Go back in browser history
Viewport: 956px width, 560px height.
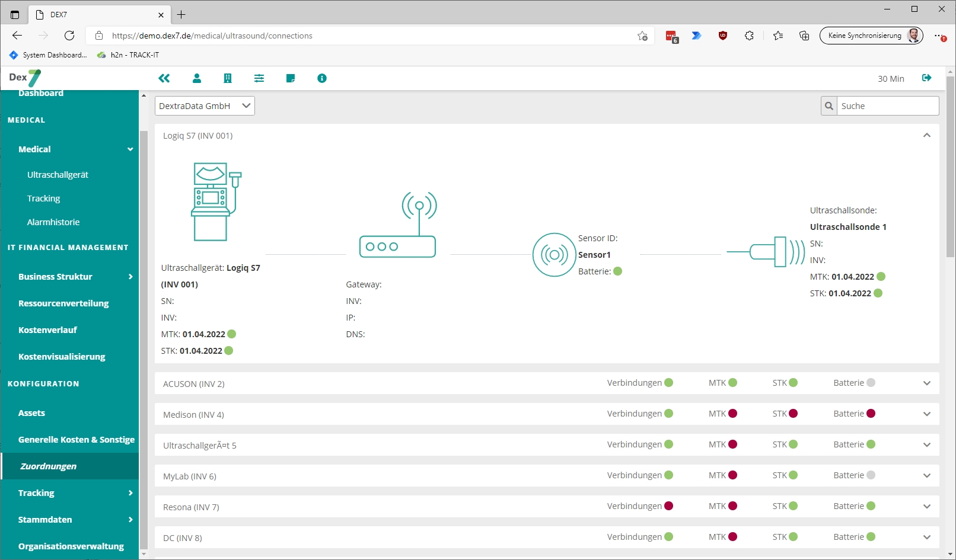pyautogui.click(x=17, y=36)
